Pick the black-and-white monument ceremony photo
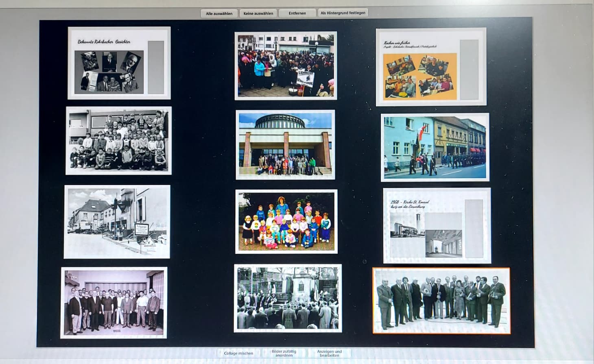 click(288, 298)
